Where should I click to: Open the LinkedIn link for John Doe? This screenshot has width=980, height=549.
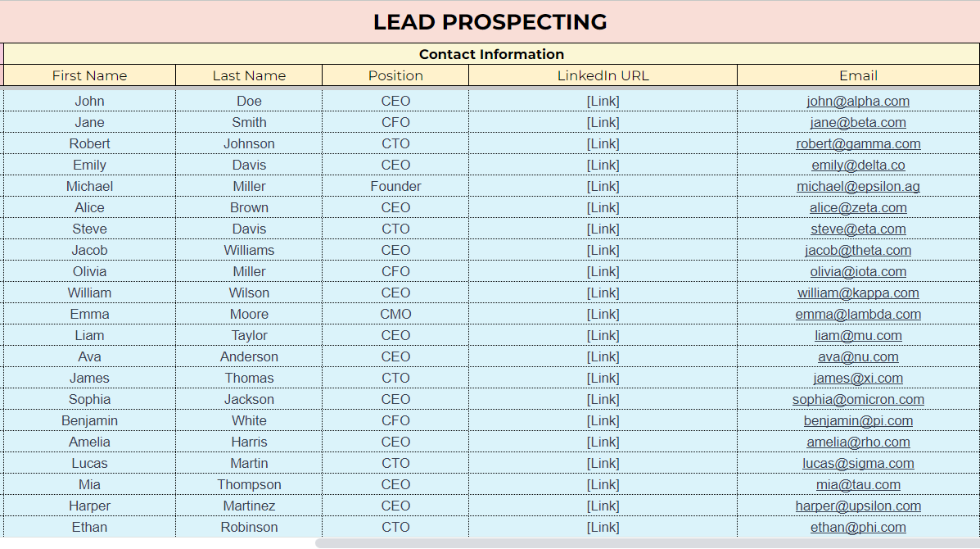(x=603, y=102)
